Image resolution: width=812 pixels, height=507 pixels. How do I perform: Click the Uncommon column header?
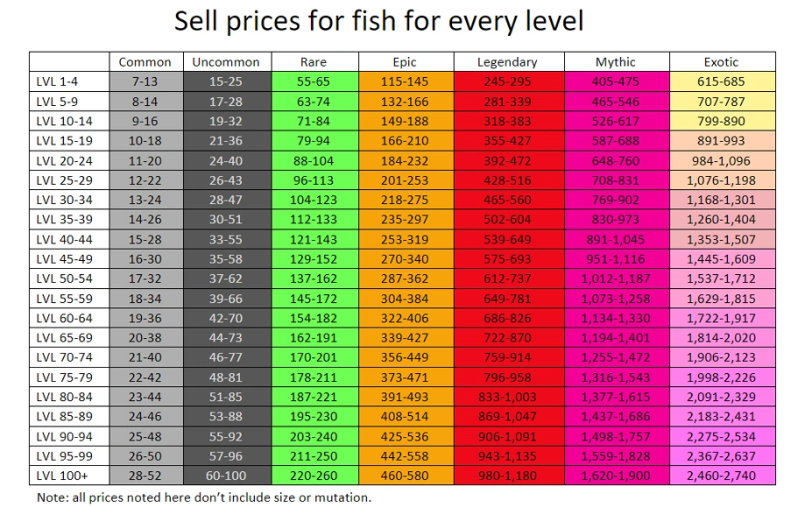click(226, 62)
